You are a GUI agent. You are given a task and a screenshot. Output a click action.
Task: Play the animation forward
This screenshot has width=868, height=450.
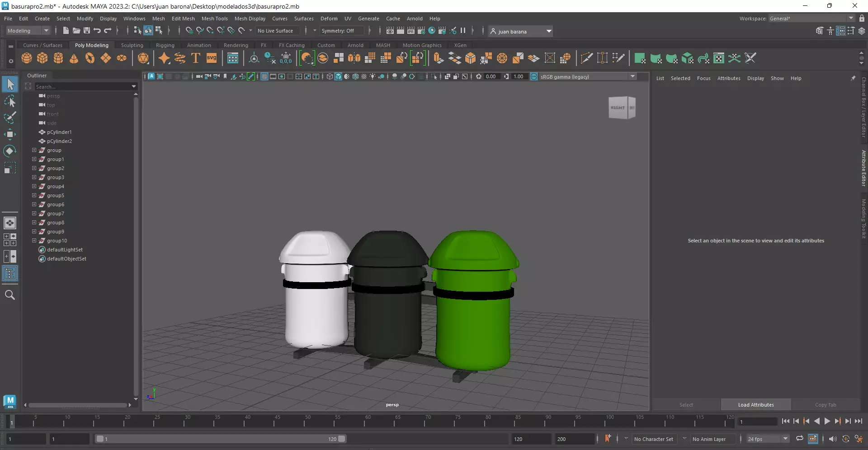827,421
